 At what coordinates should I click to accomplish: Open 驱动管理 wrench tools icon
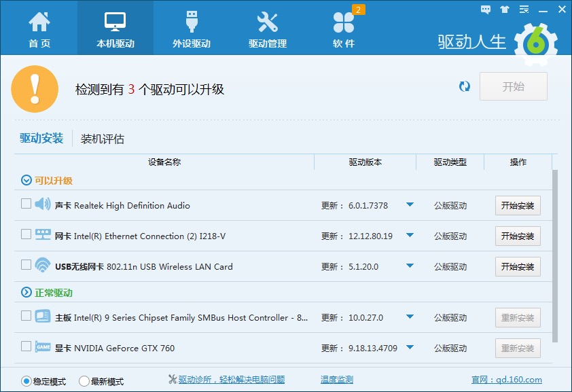click(268, 22)
